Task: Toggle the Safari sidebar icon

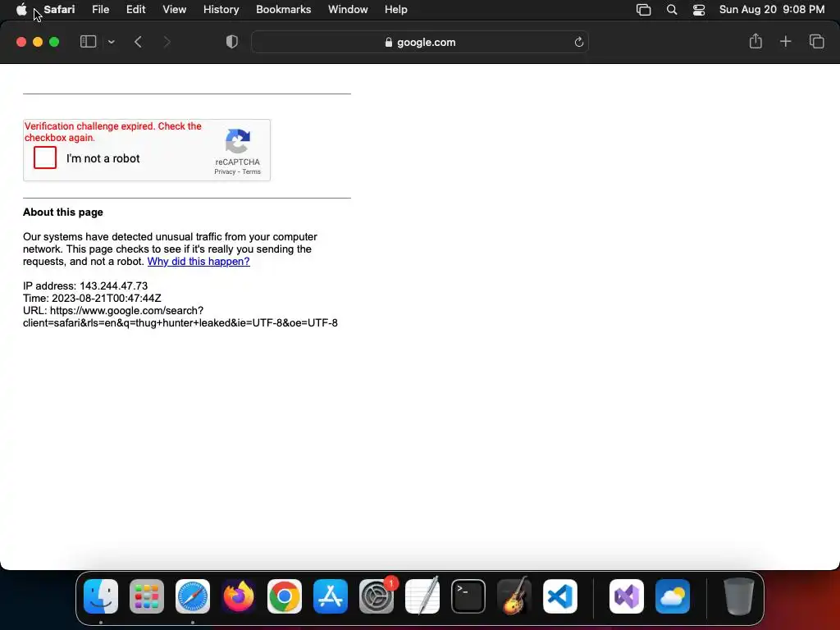Action: coord(88,42)
